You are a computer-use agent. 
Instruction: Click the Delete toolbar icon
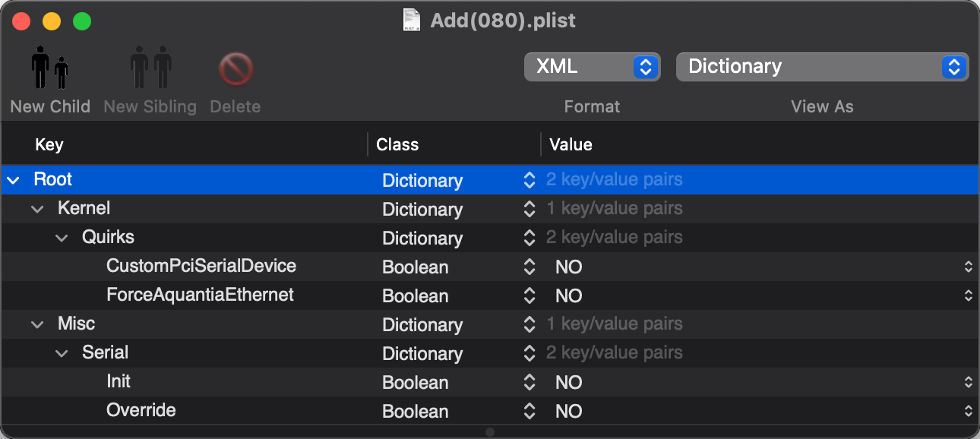pos(236,70)
